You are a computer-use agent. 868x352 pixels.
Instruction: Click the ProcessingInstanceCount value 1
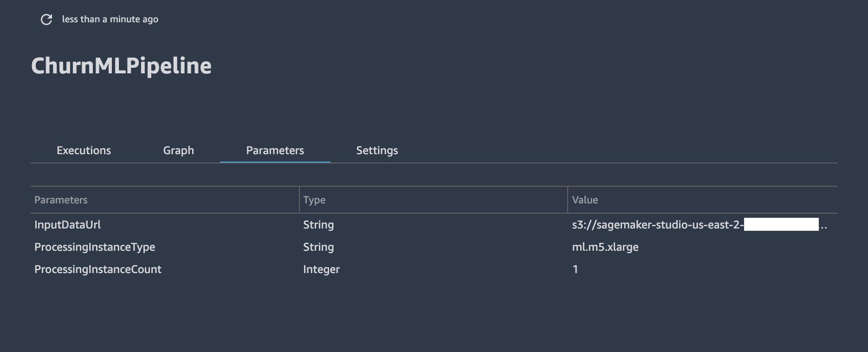(575, 269)
